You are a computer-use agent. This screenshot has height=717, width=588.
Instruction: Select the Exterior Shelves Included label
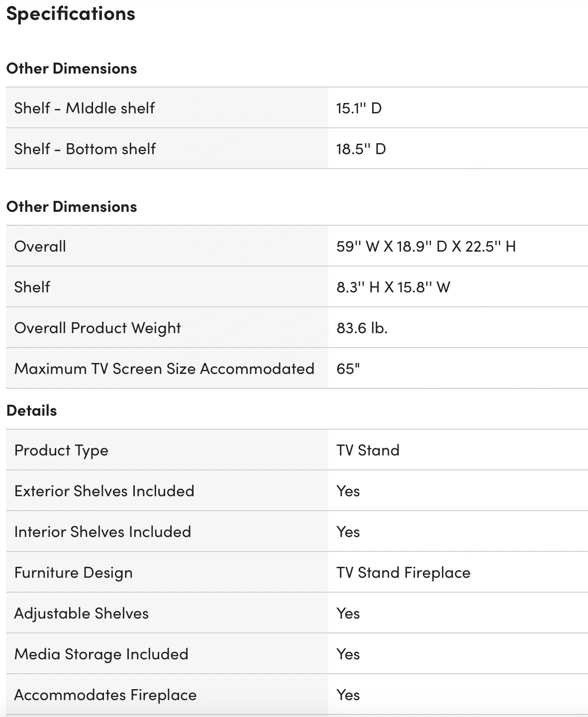pos(104,491)
